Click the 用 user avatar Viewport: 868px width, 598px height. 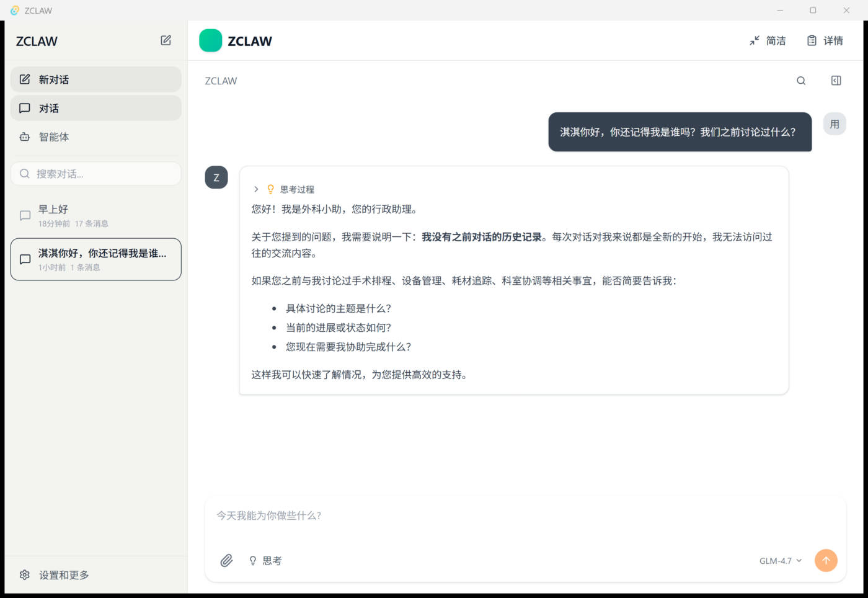pyautogui.click(x=835, y=124)
